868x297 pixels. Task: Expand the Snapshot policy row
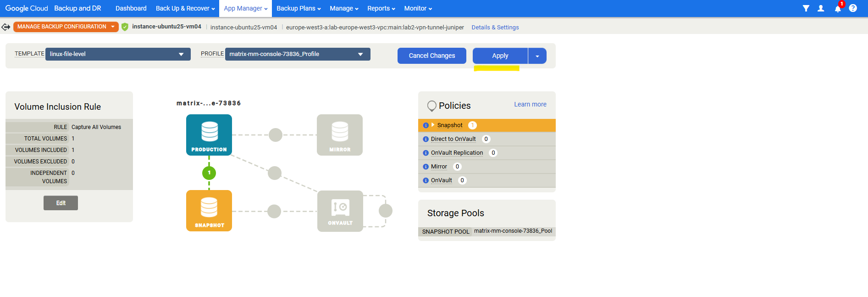[x=433, y=125]
